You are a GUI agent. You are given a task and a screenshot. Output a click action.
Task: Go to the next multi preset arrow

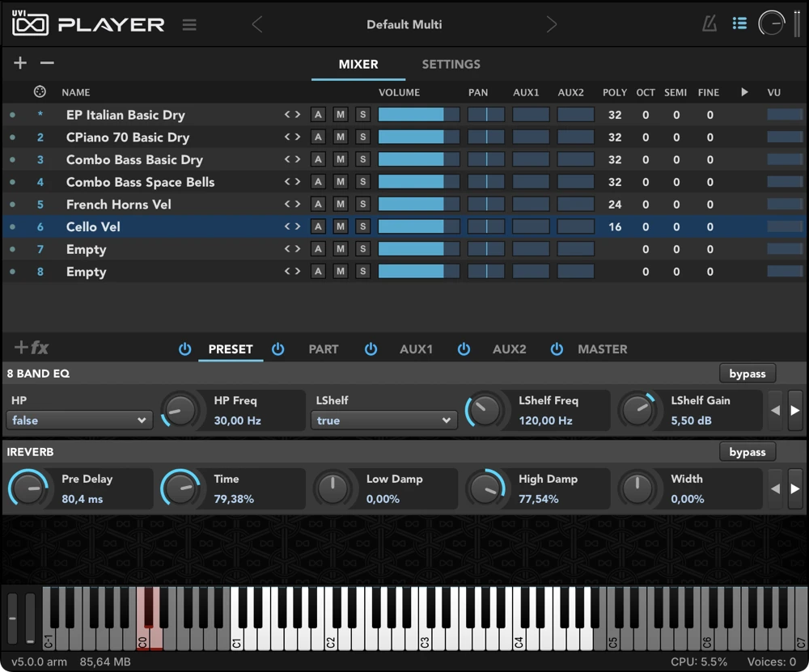coord(552,24)
